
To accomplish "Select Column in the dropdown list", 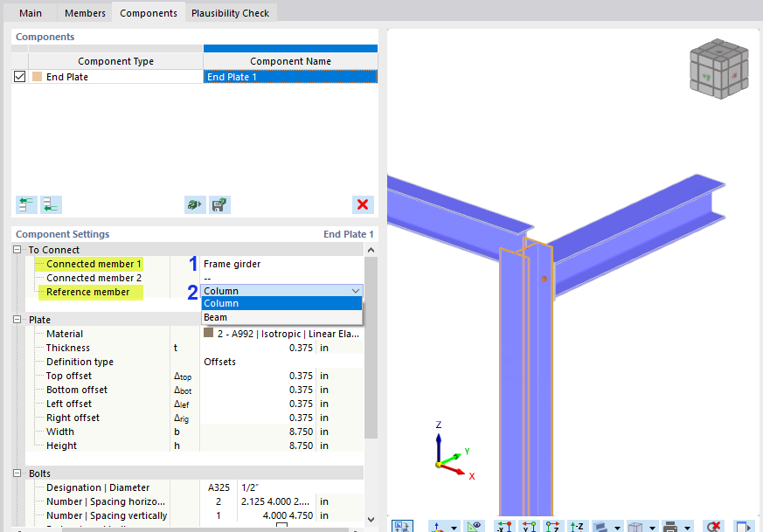I will coord(281,303).
